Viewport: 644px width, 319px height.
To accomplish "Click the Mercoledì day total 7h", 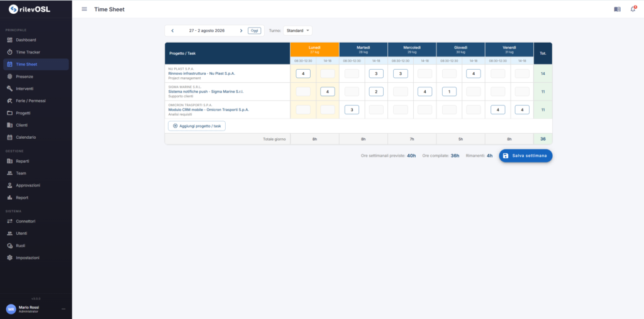I will (x=412, y=139).
